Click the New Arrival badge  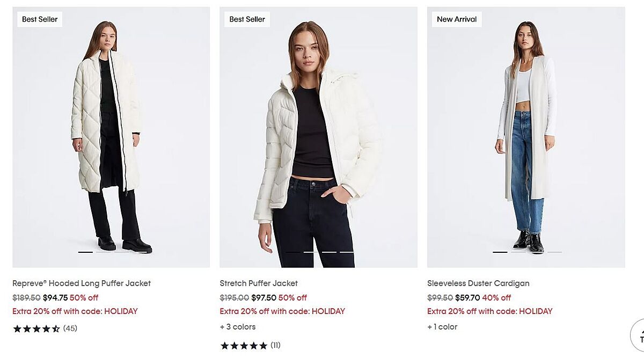[x=457, y=19]
